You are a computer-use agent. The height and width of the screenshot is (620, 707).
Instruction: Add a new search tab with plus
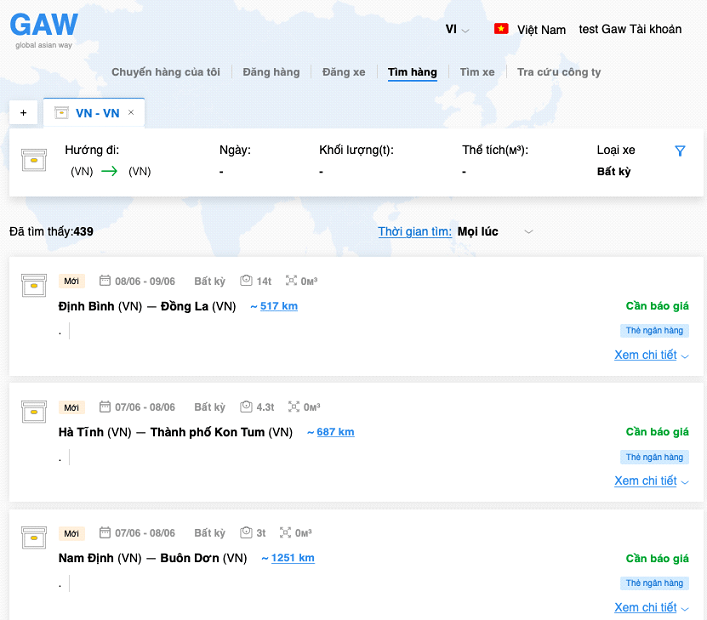click(23, 113)
